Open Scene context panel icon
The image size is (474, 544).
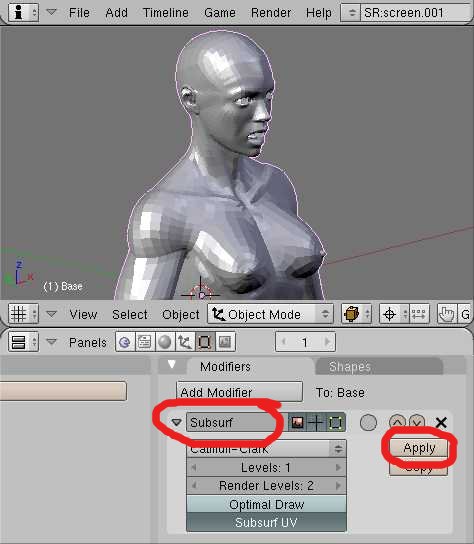pos(225,342)
